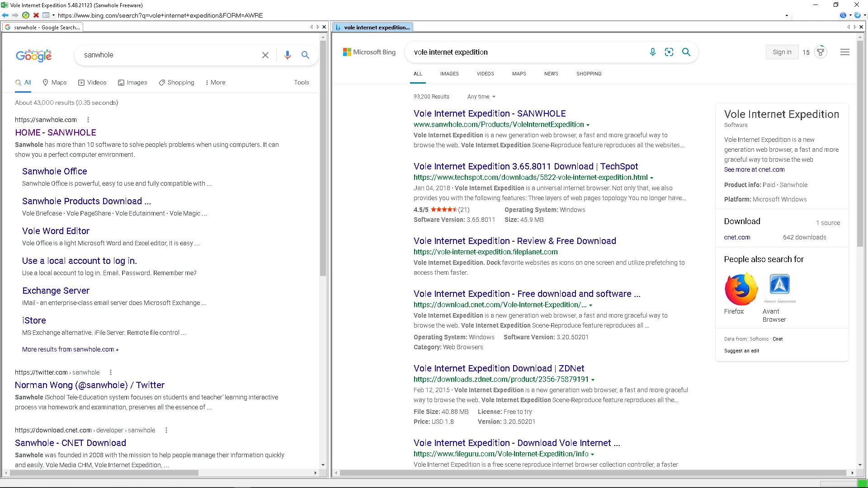Viewport: 868px width, 488px height.
Task: Click Suggest an edit in the knowledge panel
Action: point(741,351)
